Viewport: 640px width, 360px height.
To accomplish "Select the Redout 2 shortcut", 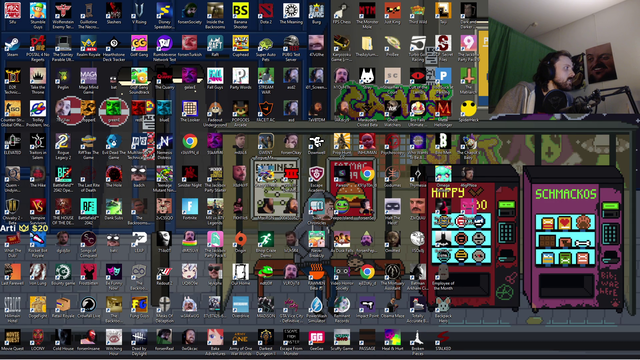I will (x=164, y=272).
